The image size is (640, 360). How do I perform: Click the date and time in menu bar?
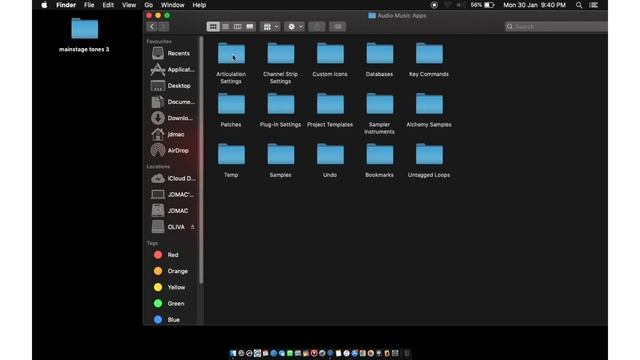[x=534, y=5]
